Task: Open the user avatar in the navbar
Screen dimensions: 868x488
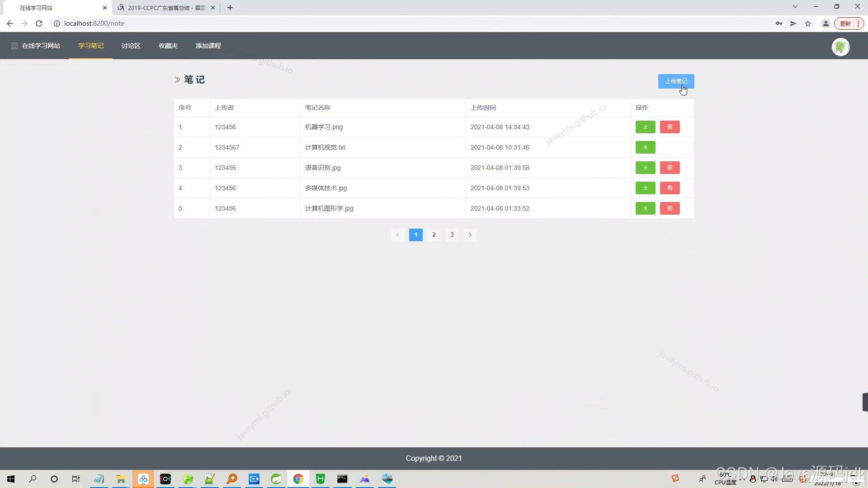Action: point(840,47)
